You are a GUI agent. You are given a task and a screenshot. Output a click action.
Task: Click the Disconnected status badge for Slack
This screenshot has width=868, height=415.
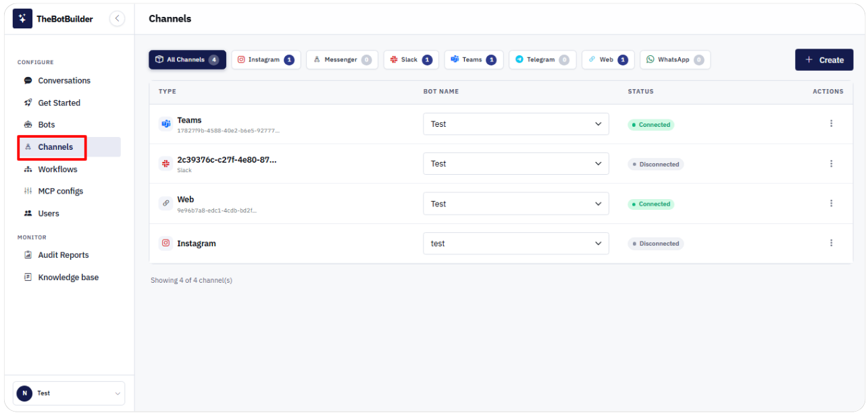(656, 164)
